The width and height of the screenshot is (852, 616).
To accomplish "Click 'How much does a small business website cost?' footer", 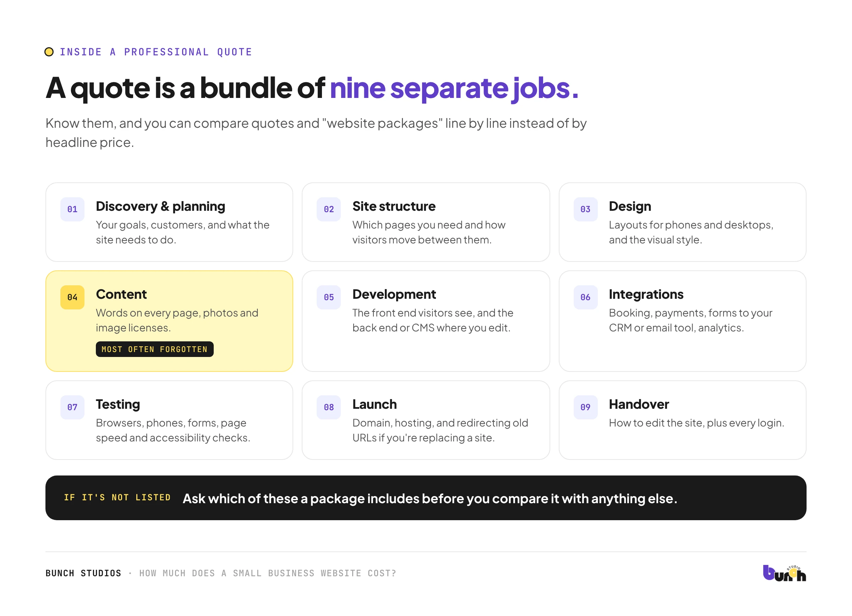I will [x=268, y=573].
